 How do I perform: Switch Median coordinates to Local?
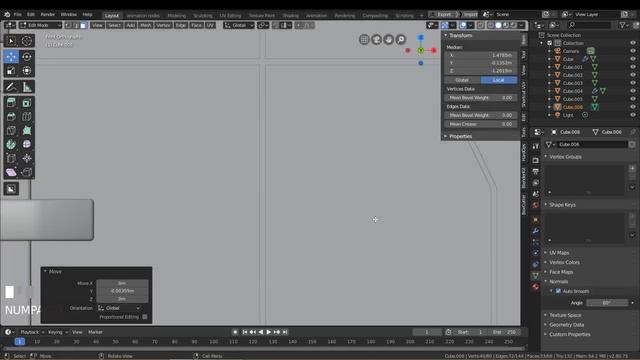pos(499,80)
